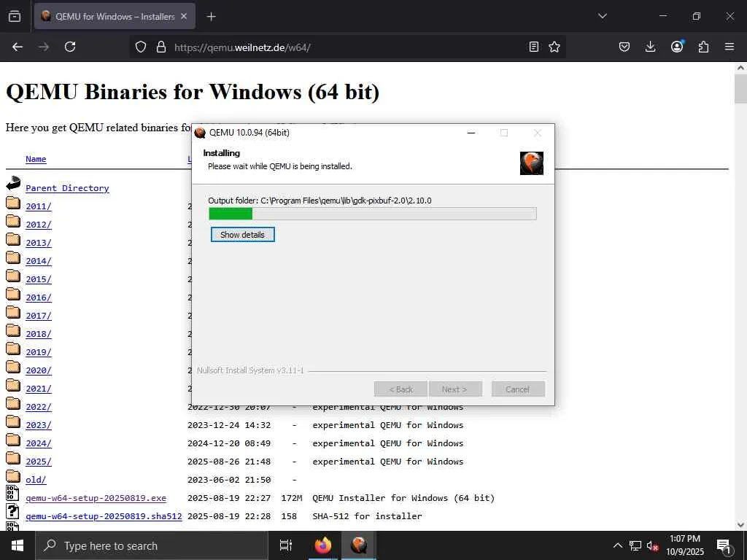Open the qemu-w64-setup-20250819.sha512 link
The width and height of the screenshot is (747, 560).
click(x=104, y=516)
